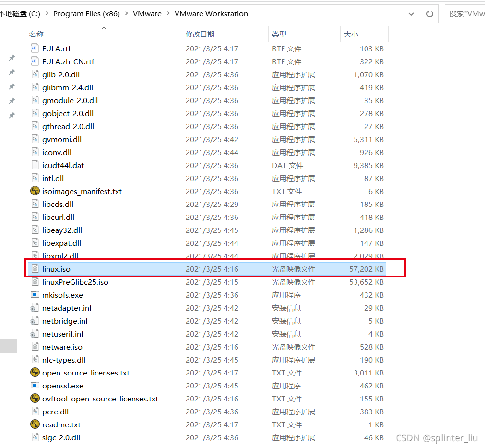
Task: Click the mkisofs.exe application icon
Action: click(x=35, y=294)
